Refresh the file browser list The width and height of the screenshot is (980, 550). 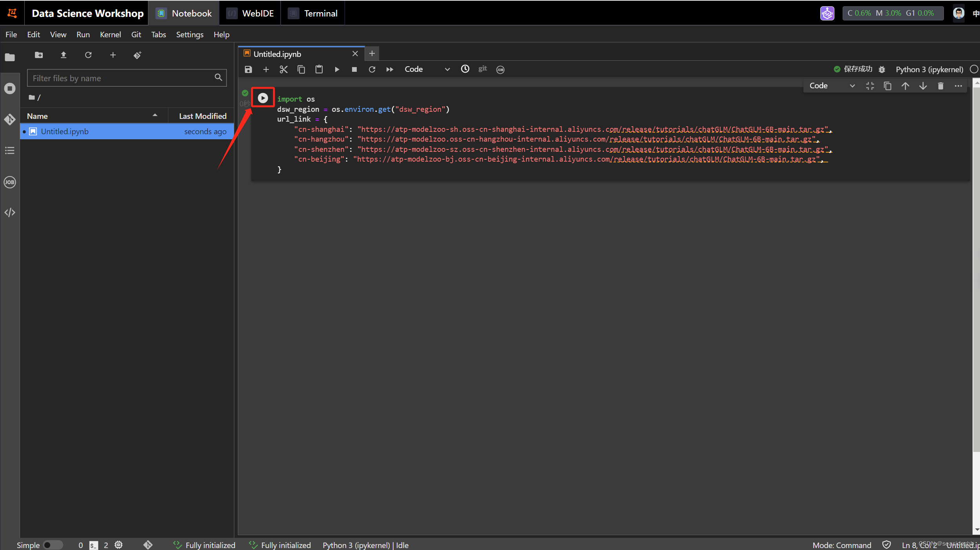coord(88,55)
